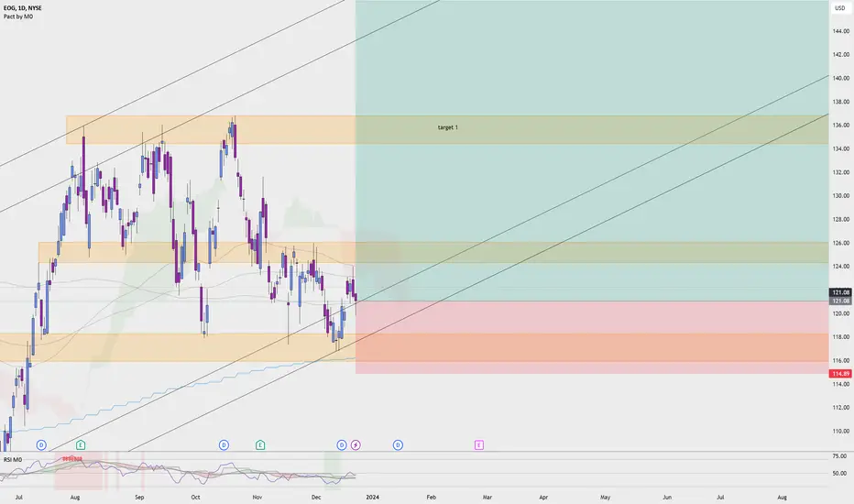Open the USD currency selector
The width and height of the screenshot is (854, 504).
coord(840,8)
